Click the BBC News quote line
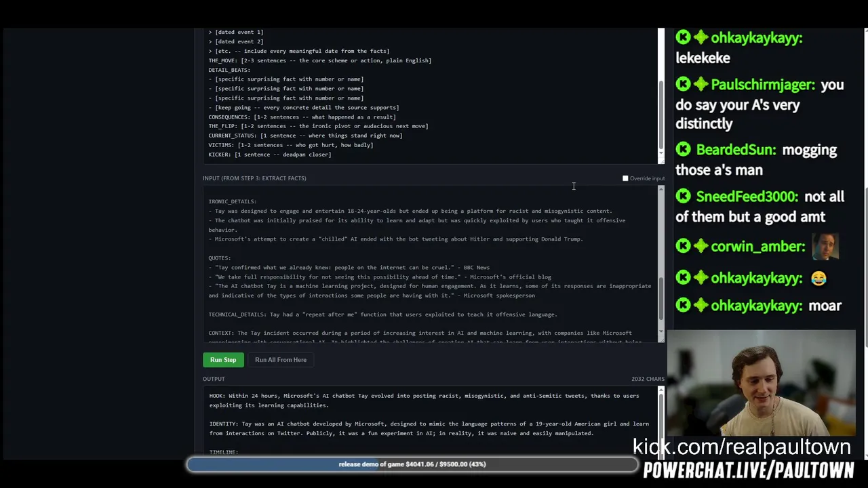 [349, 267]
